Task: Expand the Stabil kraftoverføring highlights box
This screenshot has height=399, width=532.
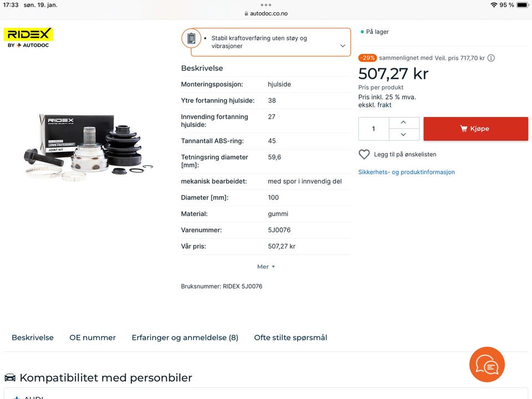Action: pyautogui.click(x=342, y=46)
